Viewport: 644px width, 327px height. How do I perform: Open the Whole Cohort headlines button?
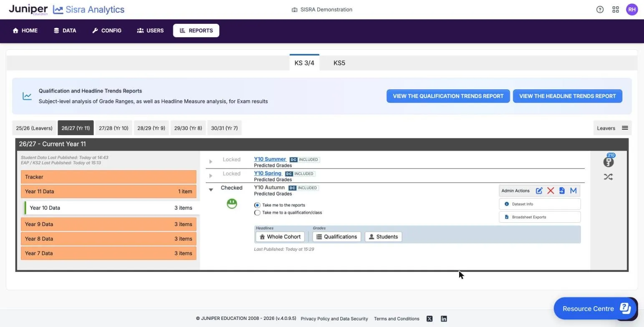[x=280, y=237]
